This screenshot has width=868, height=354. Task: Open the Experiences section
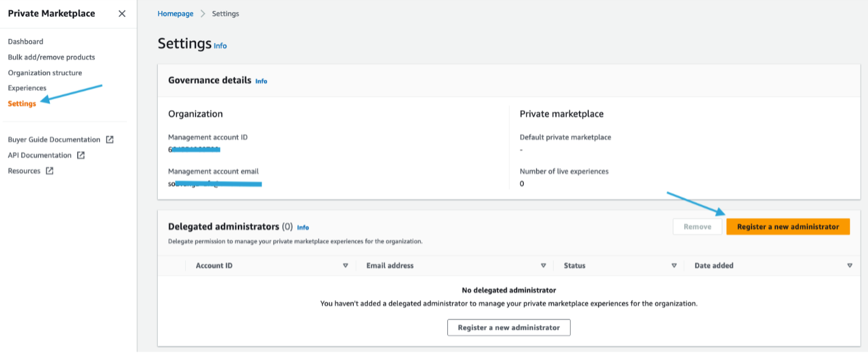click(x=27, y=87)
